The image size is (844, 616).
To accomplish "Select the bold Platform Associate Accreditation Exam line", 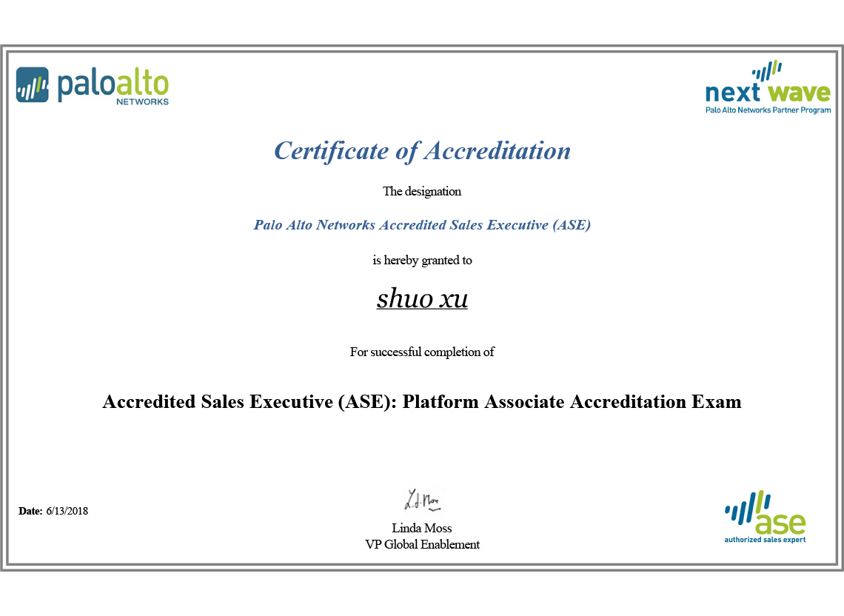I will point(422,402).
